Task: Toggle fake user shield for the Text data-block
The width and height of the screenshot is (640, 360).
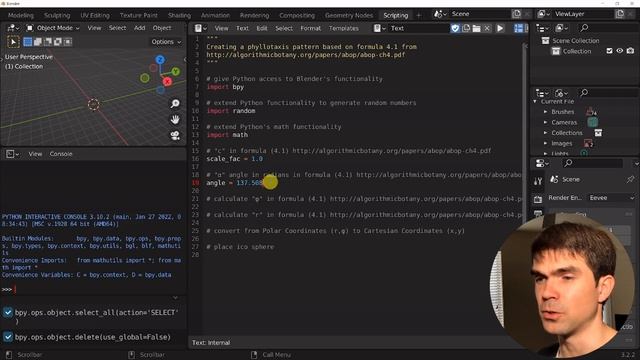Action: pos(455,28)
